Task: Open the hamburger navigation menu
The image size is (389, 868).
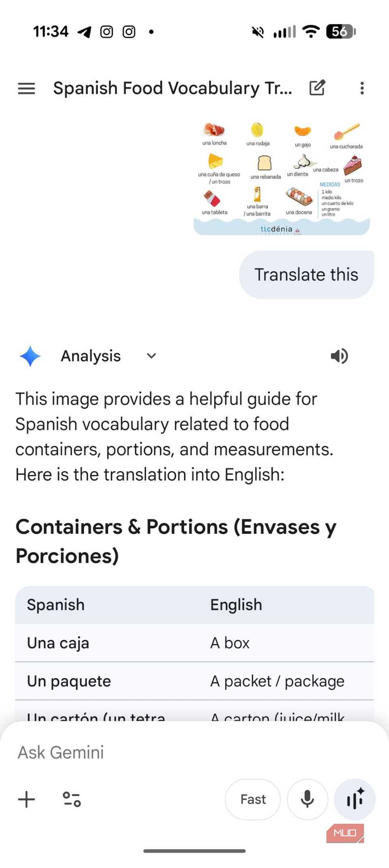Action: click(x=26, y=88)
